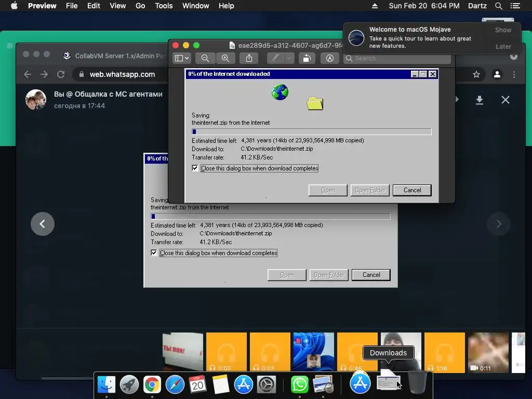Open Chrome three-dot menu
The width and height of the screenshot is (532, 399).
click(x=514, y=74)
